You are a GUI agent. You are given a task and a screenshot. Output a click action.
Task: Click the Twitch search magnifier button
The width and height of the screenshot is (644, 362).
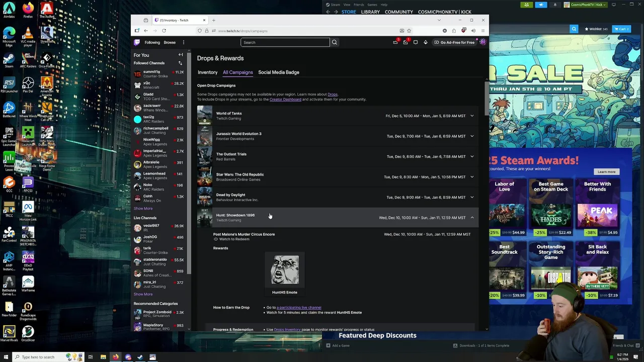(334, 42)
